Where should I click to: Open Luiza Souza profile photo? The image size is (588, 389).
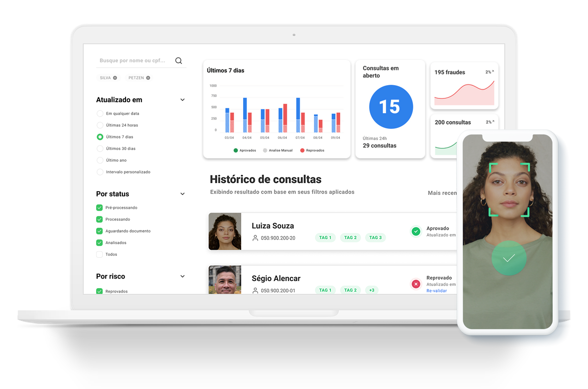click(x=225, y=232)
